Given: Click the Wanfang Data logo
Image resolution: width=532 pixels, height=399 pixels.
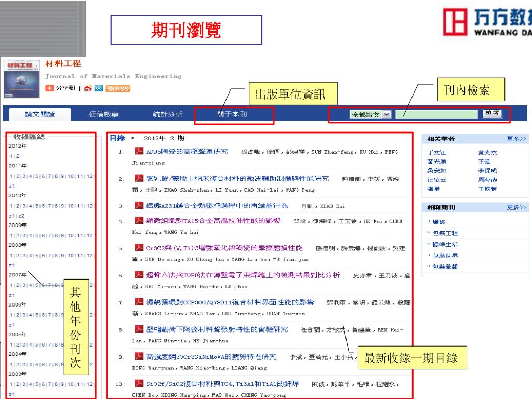Looking at the screenshot, I should pyautogui.click(x=487, y=22).
